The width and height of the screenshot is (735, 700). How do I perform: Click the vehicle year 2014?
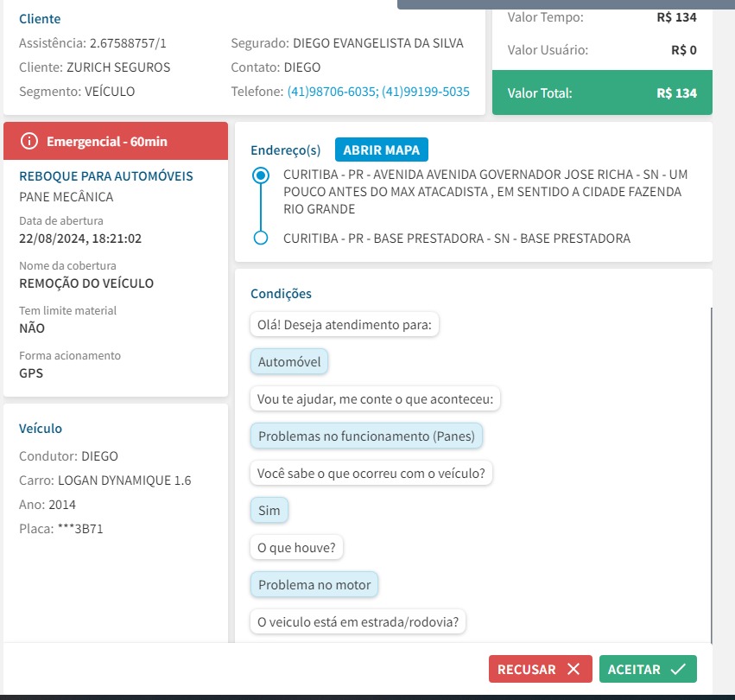(x=62, y=505)
